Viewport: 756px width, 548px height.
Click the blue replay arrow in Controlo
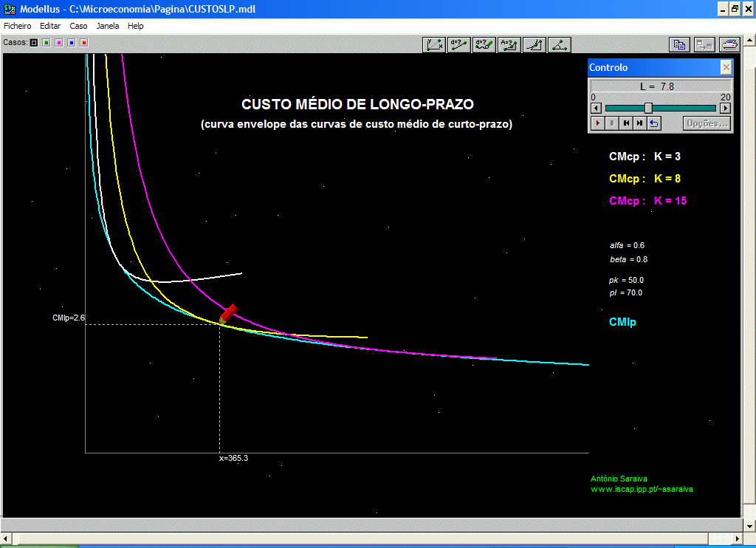(x=653, y=123)
